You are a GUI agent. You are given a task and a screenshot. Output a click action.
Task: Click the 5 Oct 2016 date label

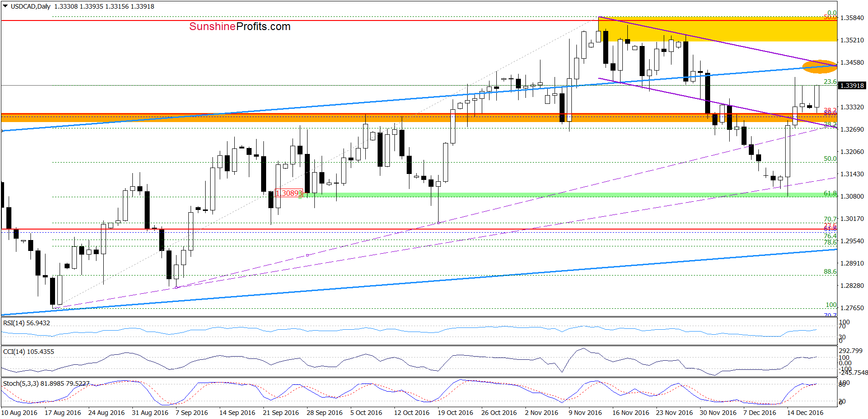point(366,413)
